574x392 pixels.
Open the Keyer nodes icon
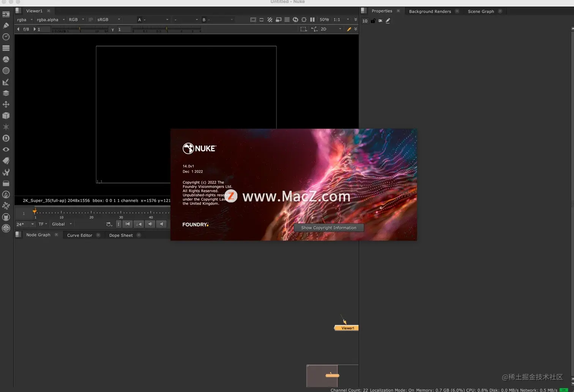pyautogui.click(x=6, y=82)
